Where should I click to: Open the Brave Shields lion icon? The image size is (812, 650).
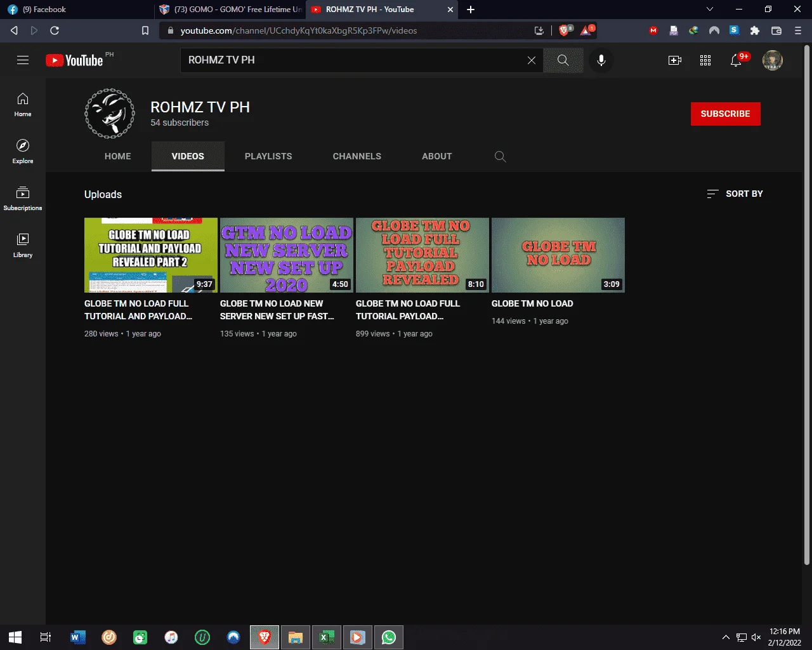point(565,30)
